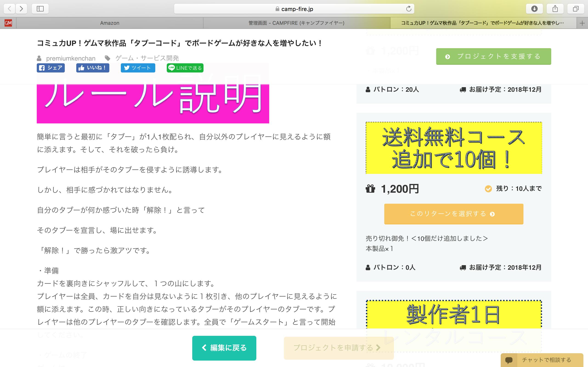Open the チャットで相談する chat widget
Viewport: 588px width, 367px height.
point(542,360)
